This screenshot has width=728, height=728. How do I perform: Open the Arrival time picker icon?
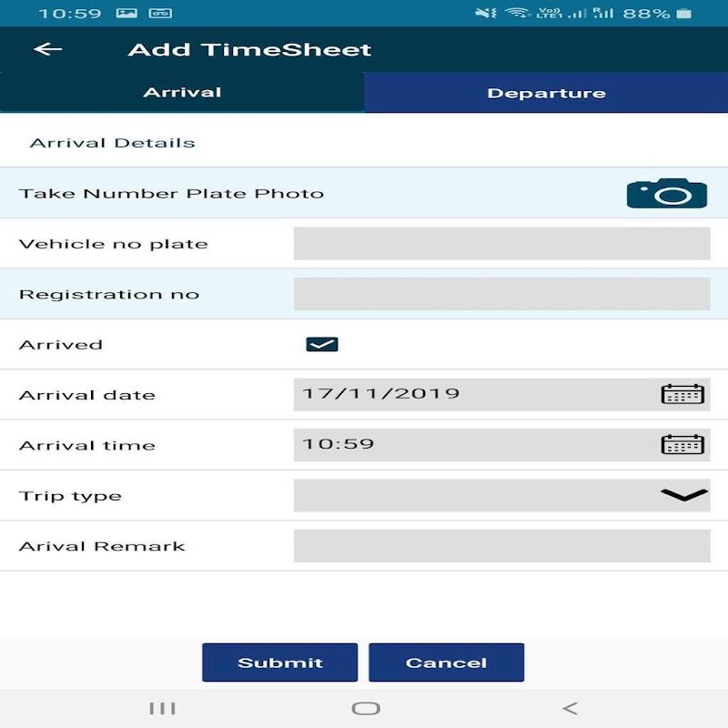pyautogui.click(x=682, y=444)
